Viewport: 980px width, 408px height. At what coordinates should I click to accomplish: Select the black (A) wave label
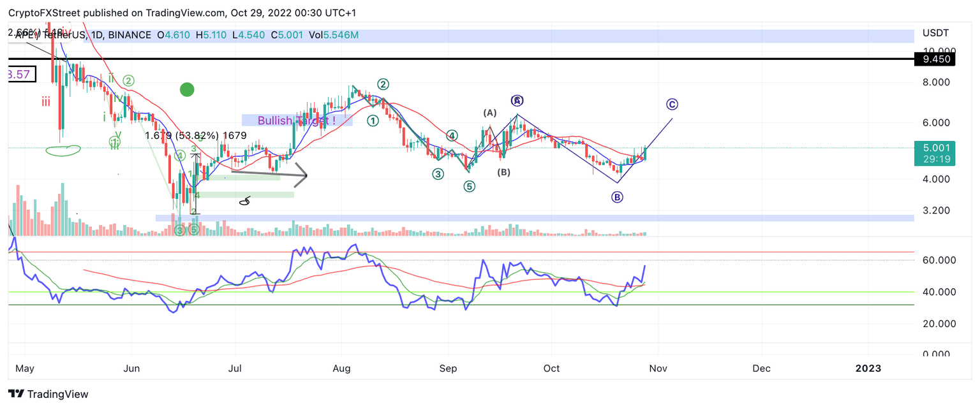pos(489,113)
